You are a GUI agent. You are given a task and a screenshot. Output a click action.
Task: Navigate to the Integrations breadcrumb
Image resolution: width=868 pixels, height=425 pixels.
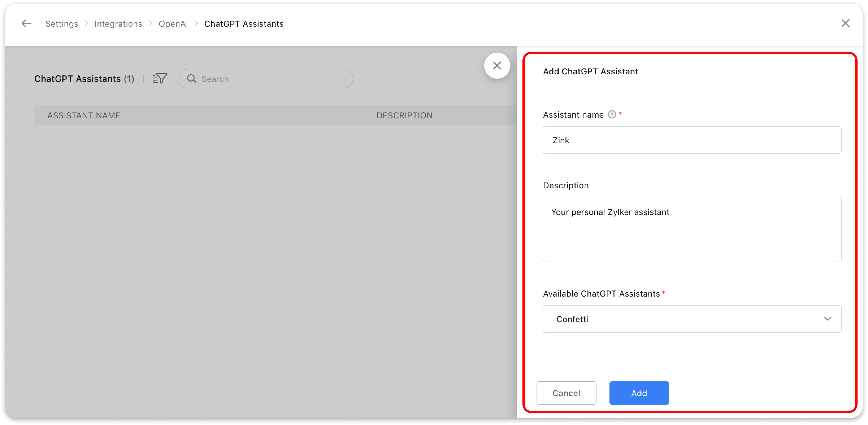coord(118,24)
